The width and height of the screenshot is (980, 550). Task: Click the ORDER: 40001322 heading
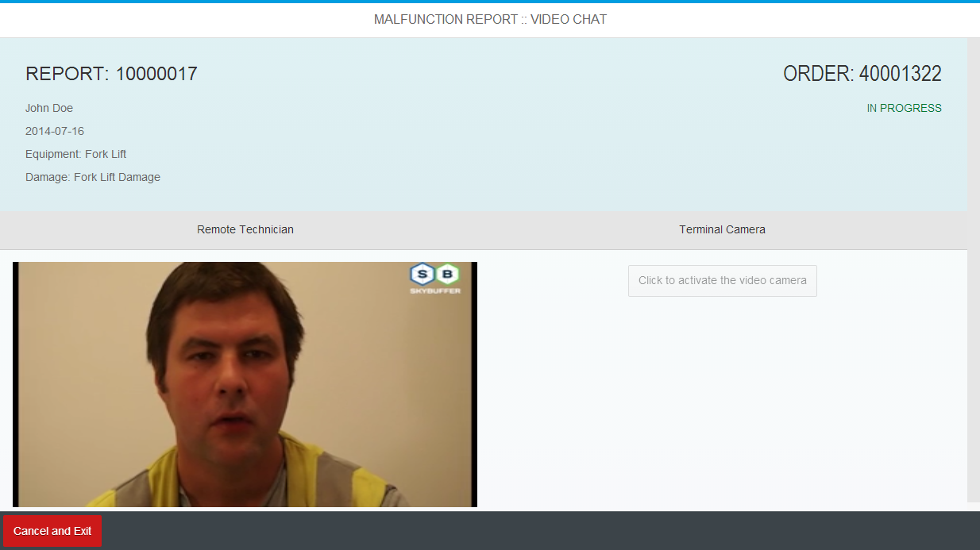point(862,74)
